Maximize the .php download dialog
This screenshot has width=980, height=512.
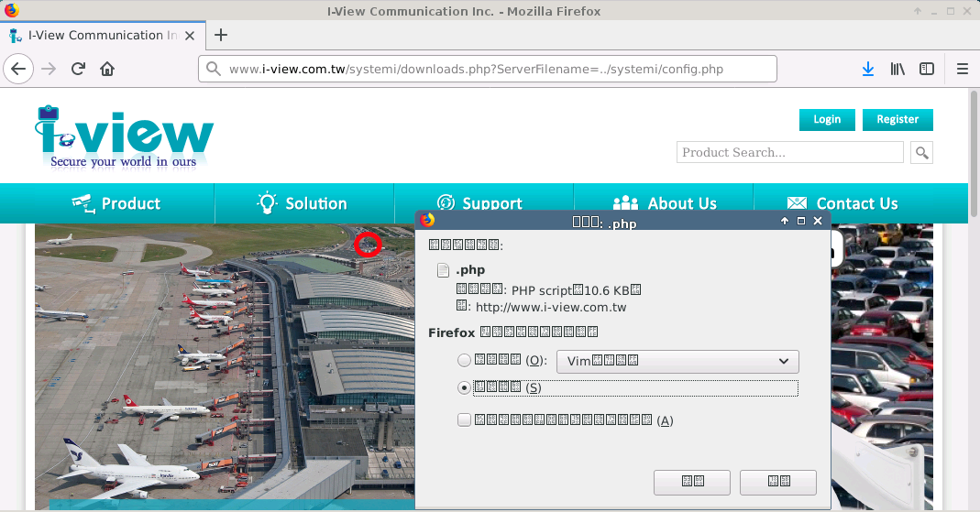pyautogui.click(x=801, y=221)
